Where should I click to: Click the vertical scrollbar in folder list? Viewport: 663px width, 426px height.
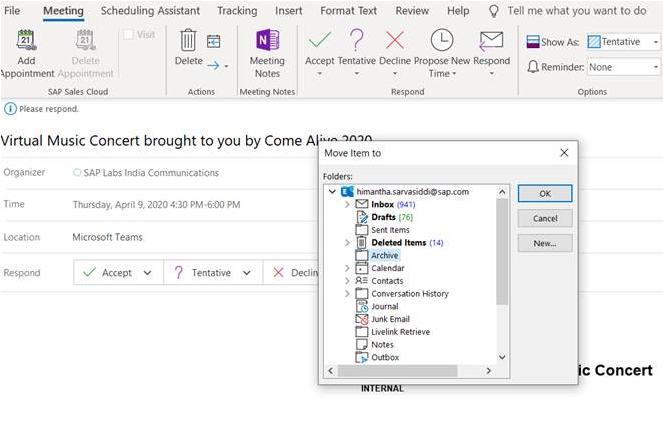502,251
